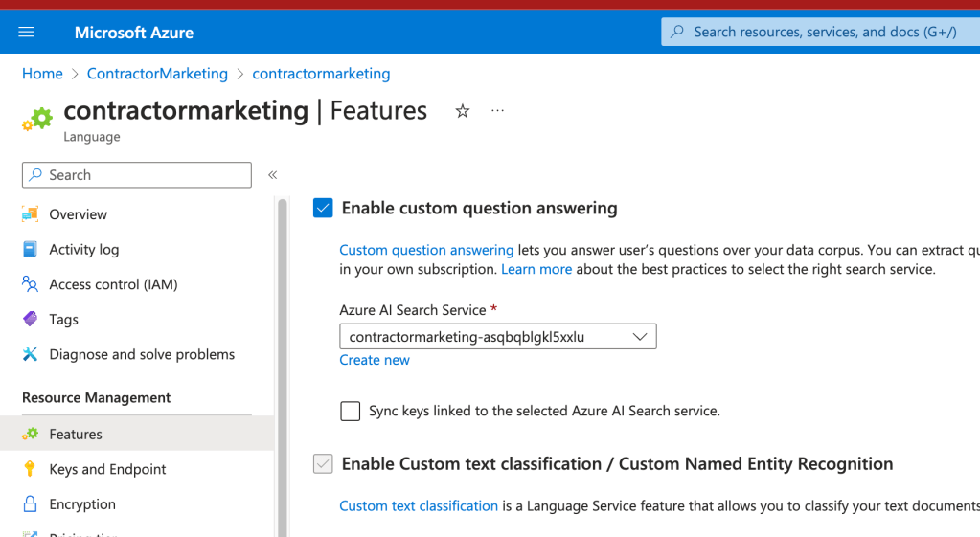
Task: Click Microsoft Azure portal title
Action: pos(134,33)
